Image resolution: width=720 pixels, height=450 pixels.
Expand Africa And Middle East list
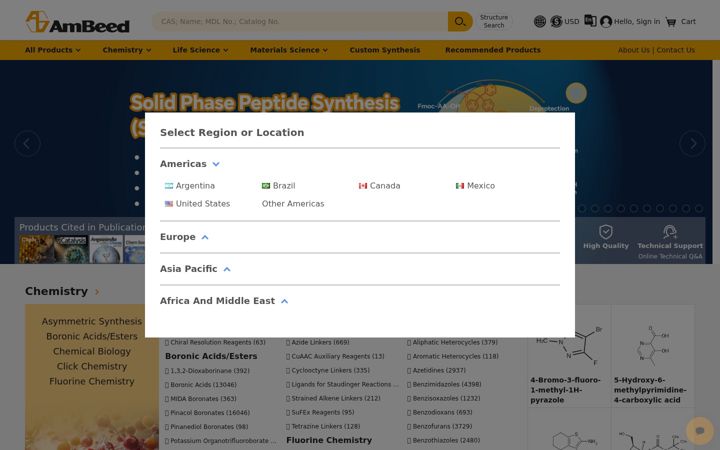284,301
